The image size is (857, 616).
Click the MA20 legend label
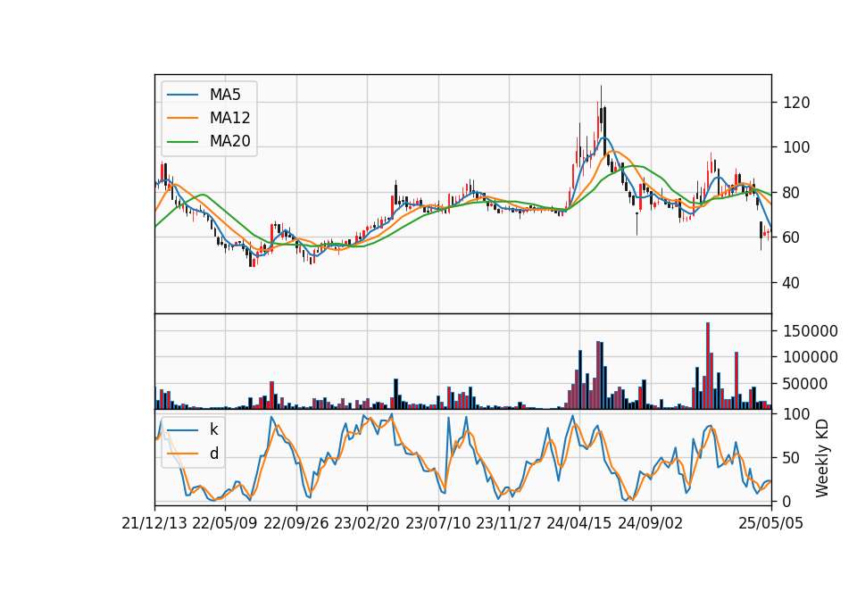[229, 141]
